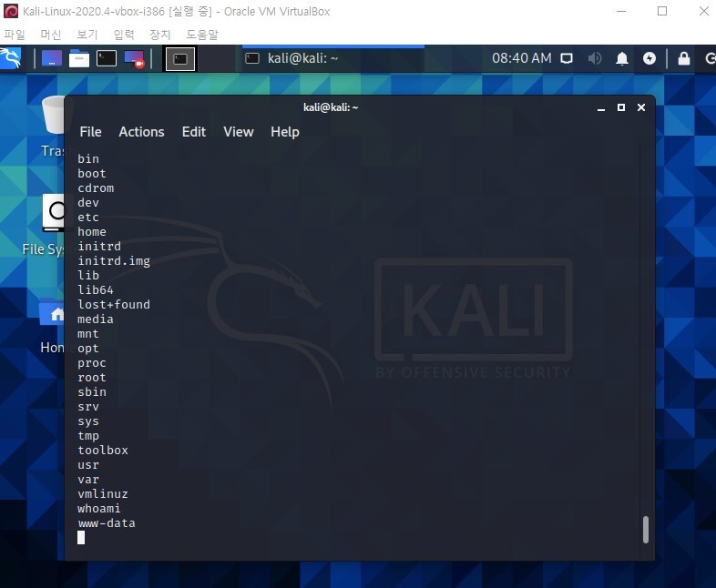Image resolution: width=716 pixels, height=588 pixels.
Task: Open VirtualBox 도움말 menu
Action: (x=202, y=35)
